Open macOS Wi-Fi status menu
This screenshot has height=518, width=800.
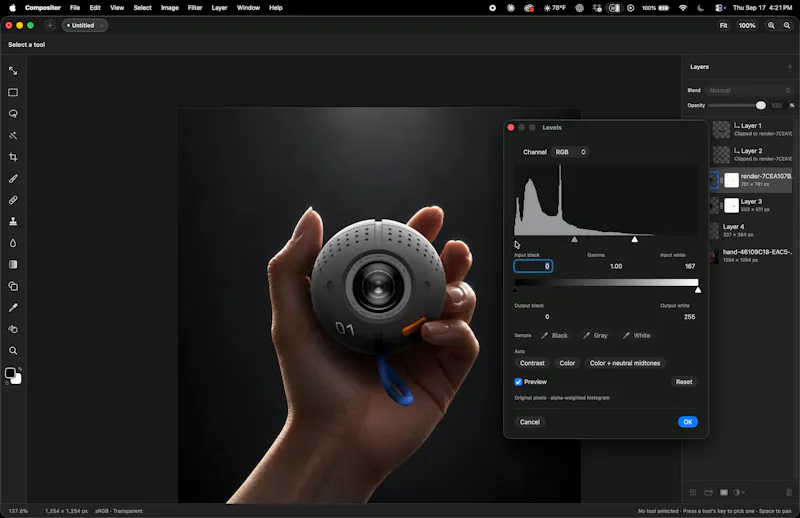(x=683, y=8)
